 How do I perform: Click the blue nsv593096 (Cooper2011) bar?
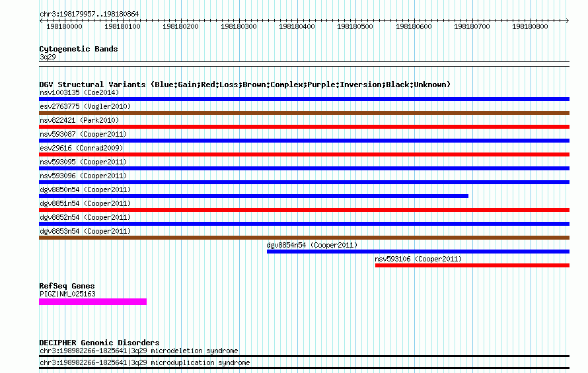pyautogui.click(x=304, y=182)
